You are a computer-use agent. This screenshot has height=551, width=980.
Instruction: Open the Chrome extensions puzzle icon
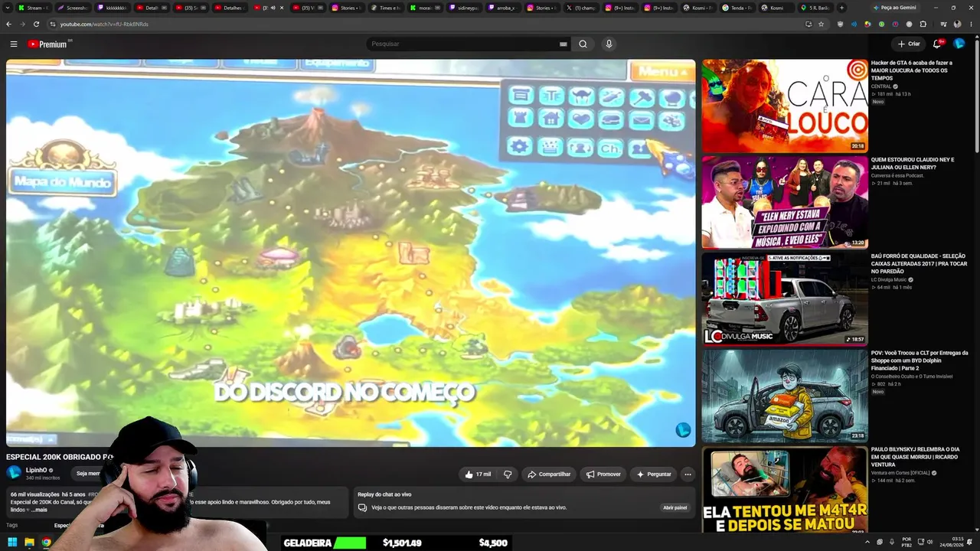coord(923,24)
